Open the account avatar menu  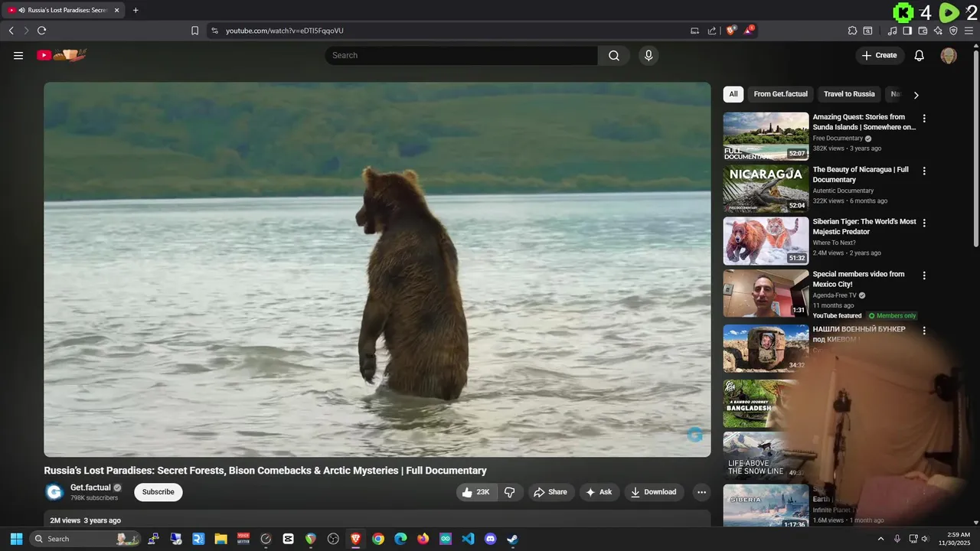click(949, 55)
